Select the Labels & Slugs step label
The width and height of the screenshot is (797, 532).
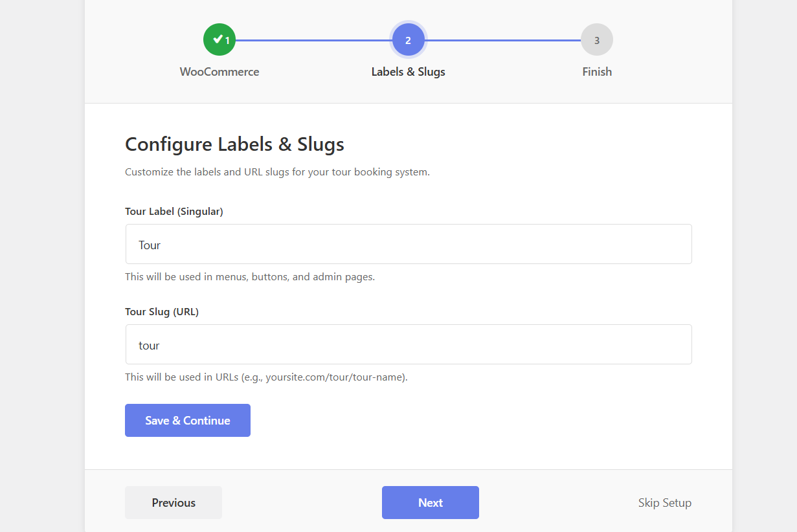point(408,72)
